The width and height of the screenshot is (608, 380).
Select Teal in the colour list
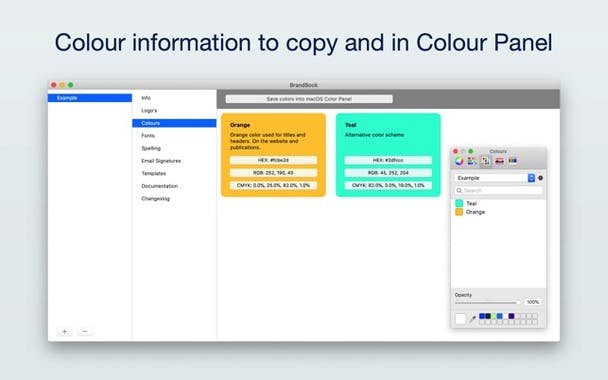tap(499, 203)
